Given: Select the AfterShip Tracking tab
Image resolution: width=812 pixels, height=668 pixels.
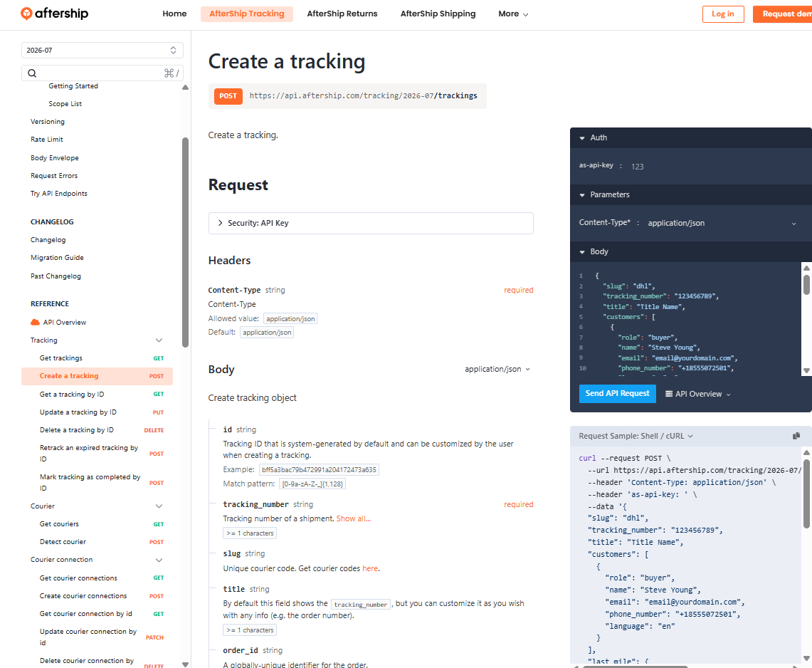Looking at the screenshot, I should 246,14.
